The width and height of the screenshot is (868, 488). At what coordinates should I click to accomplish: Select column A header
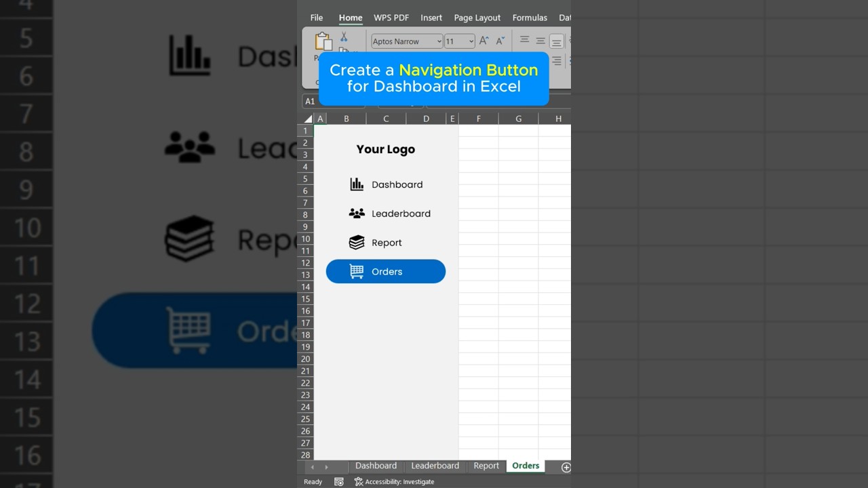click(x=320, y=119)
